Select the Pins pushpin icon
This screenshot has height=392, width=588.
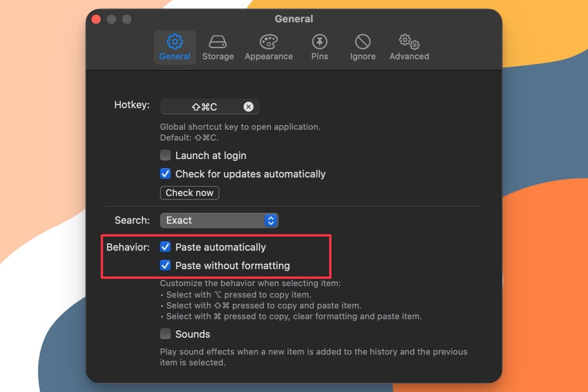(x=319, y=42)
